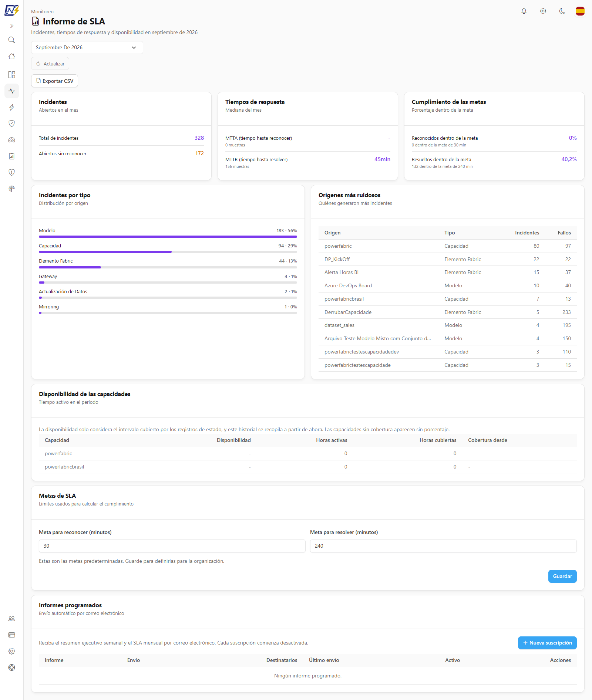The image size is (592, 700).
Task: Export the report with Exportar CSV
Action: pos(54,81)
